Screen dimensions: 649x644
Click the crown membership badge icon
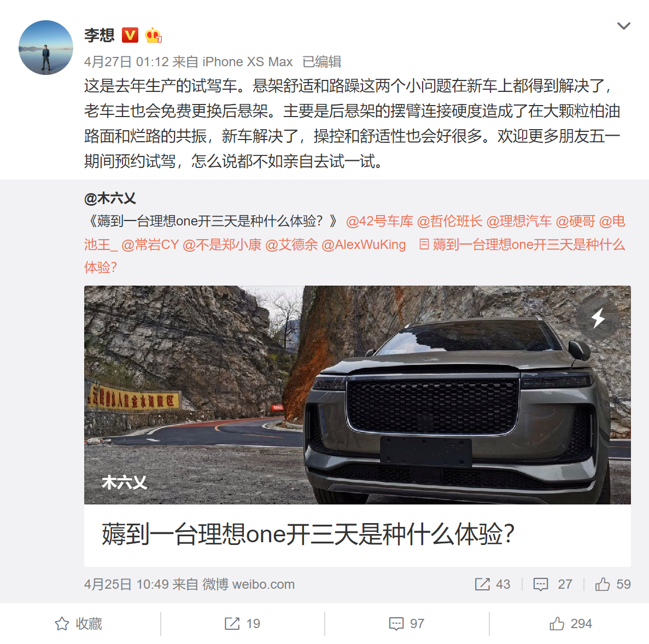coord(153,35)
